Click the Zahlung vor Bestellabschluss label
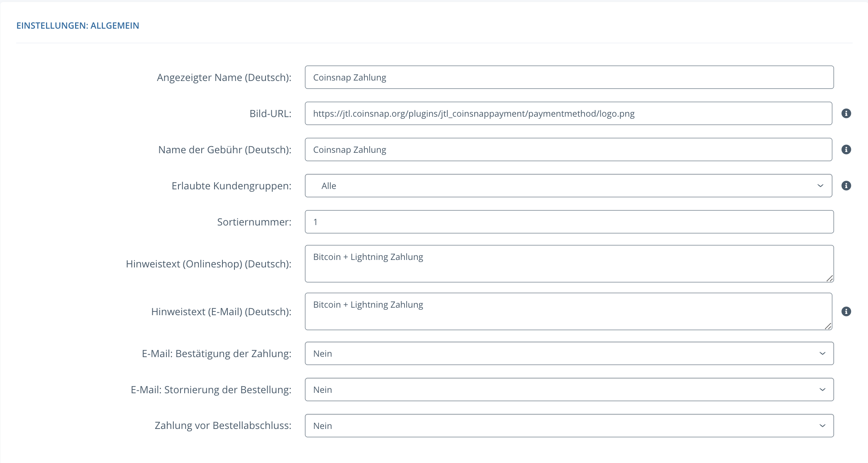868x463 pixels. click(x=223, y=426)
